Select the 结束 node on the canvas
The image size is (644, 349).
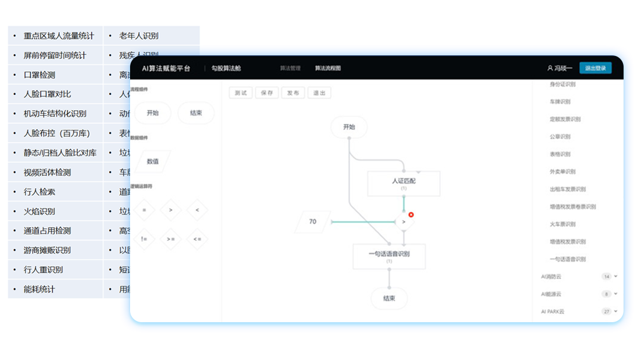point(389,298)
